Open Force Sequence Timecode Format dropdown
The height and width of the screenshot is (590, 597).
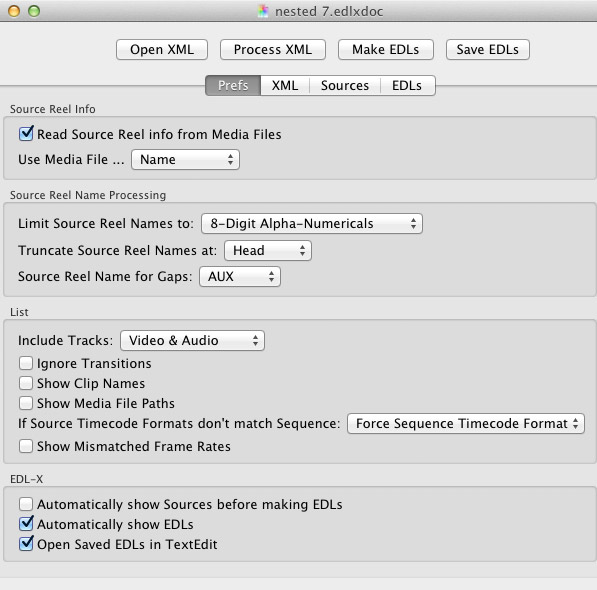[466, 423]
